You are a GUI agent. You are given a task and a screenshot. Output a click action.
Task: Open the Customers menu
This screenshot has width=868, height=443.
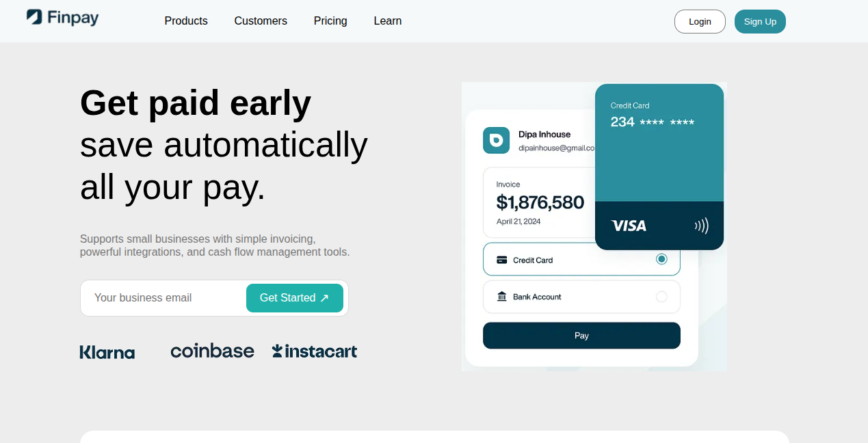pos(261,21)
